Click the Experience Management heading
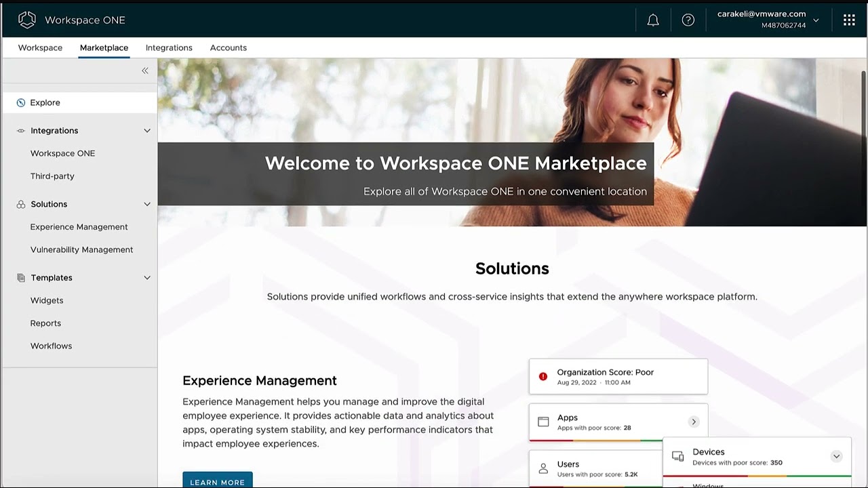Viewport: 868px width, 488px height. coord(260,381)
